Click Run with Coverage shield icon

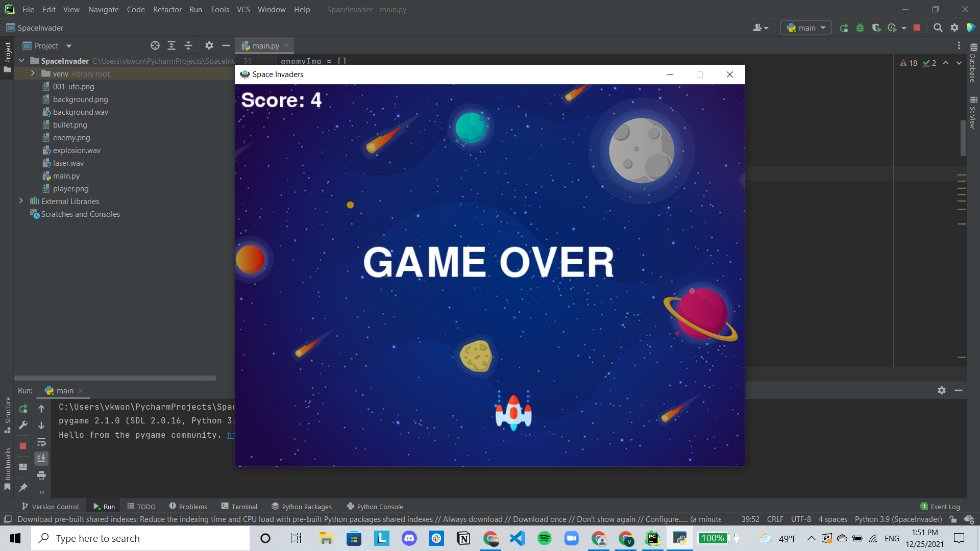click(x=876, y=28)
